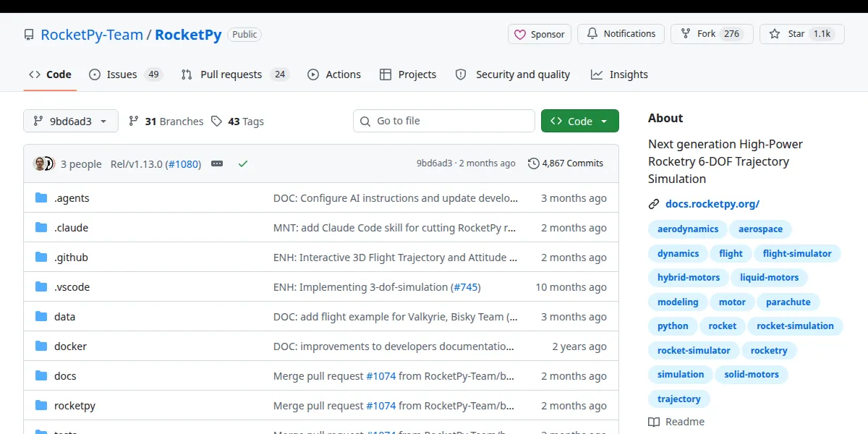Image resolution: width=868 pixels, height=434 pixels.
Task: Click the .claude folder icon
Action: pyautogui.click(x=41, y=228)
